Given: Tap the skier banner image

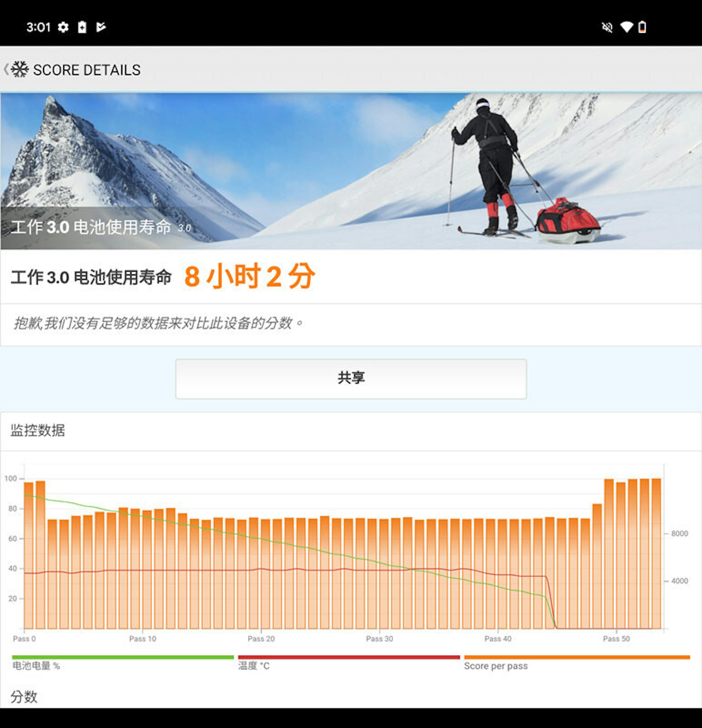Looking at the screenshot, I should tap(351, 171).
